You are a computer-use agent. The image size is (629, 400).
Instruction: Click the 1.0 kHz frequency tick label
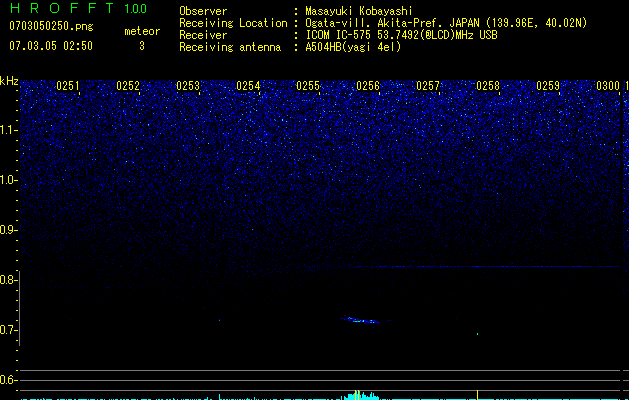[x=9, y=180]
